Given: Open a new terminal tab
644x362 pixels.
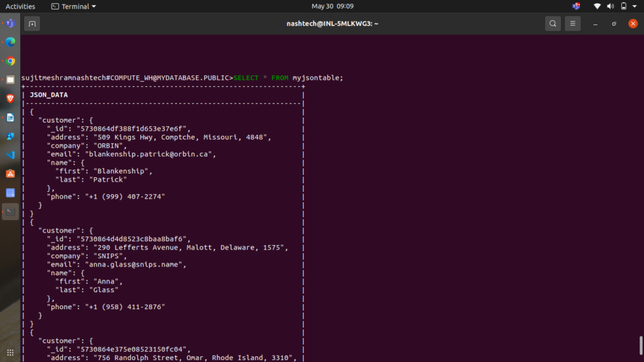Looking at the screenshot, I should point(32,24).
